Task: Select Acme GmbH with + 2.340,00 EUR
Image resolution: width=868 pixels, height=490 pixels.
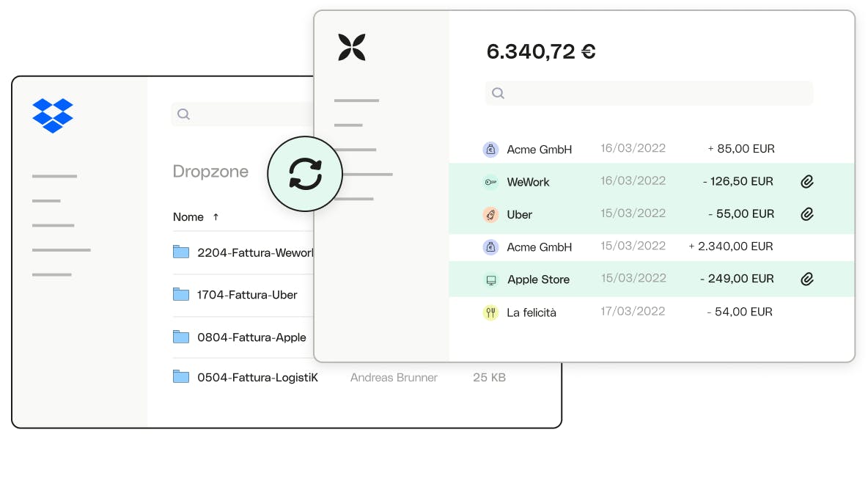Action: (x=539, y=247)
